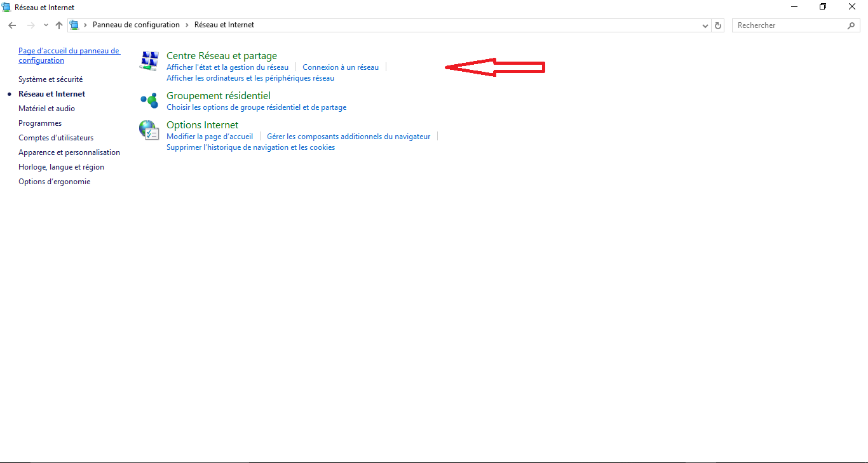
Task: Open Page d'accueil du panneau de configuration
Action: click(69, 56)
